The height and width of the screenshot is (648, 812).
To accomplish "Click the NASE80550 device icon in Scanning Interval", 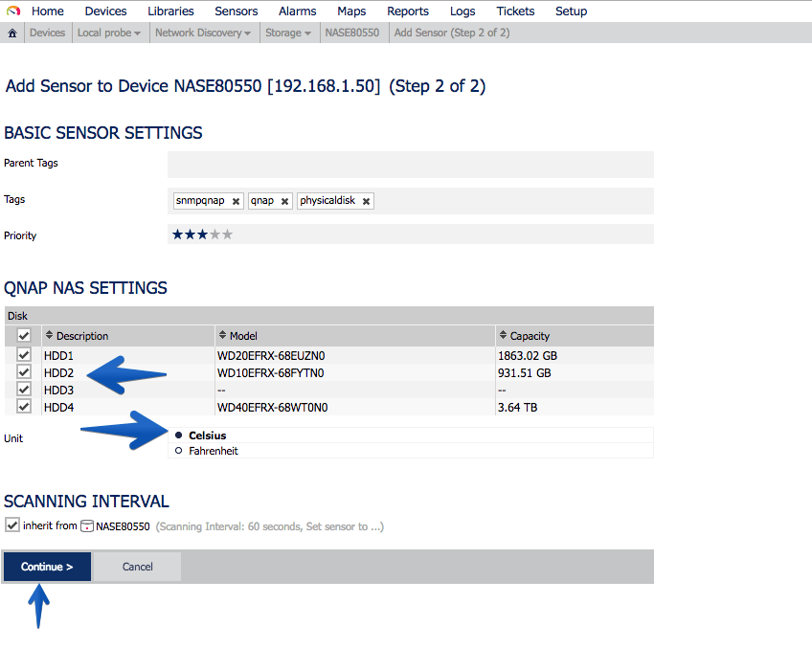I will [x=87, y=526].
